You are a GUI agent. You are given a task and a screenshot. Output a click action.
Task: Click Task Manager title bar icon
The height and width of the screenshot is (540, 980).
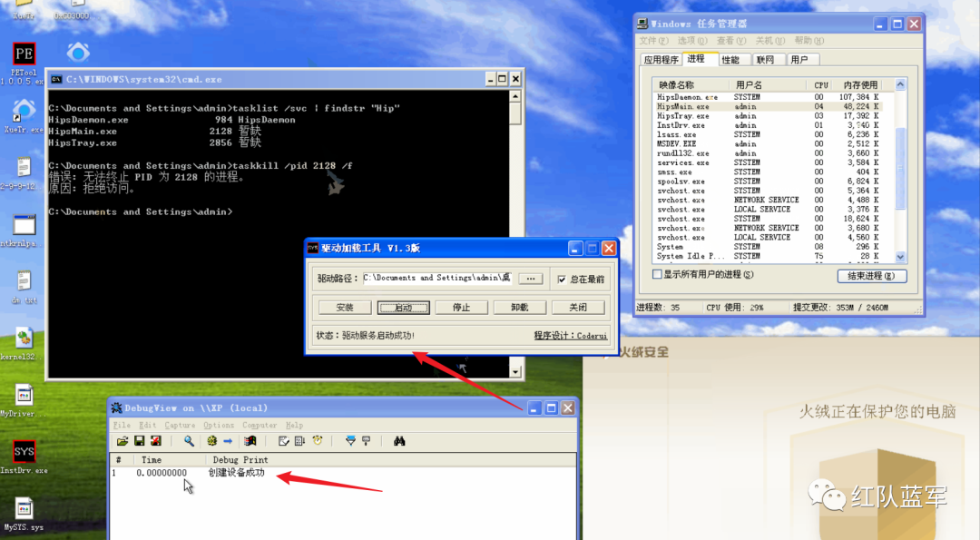point(642,24)
